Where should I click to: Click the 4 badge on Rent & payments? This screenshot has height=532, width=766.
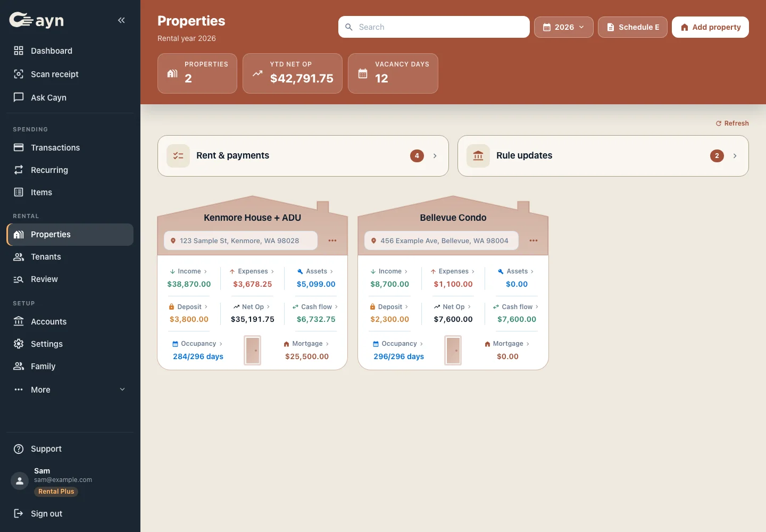pos(417,156)
